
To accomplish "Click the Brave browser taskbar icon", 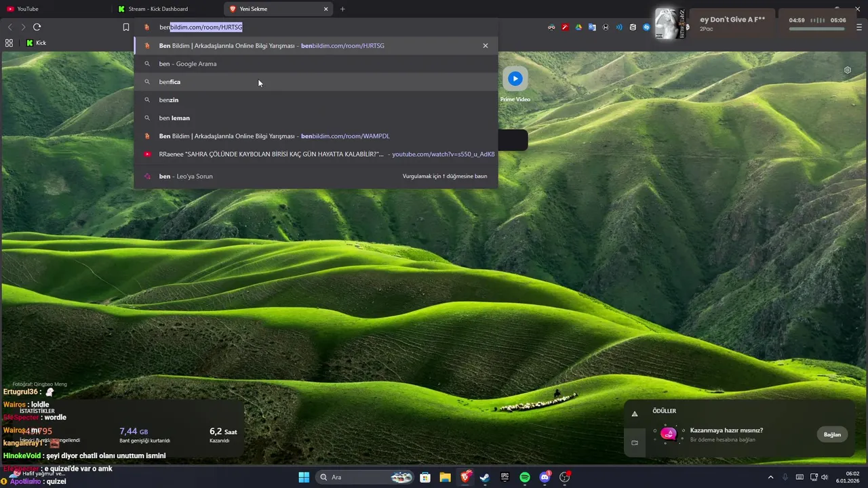I will 465,477.
